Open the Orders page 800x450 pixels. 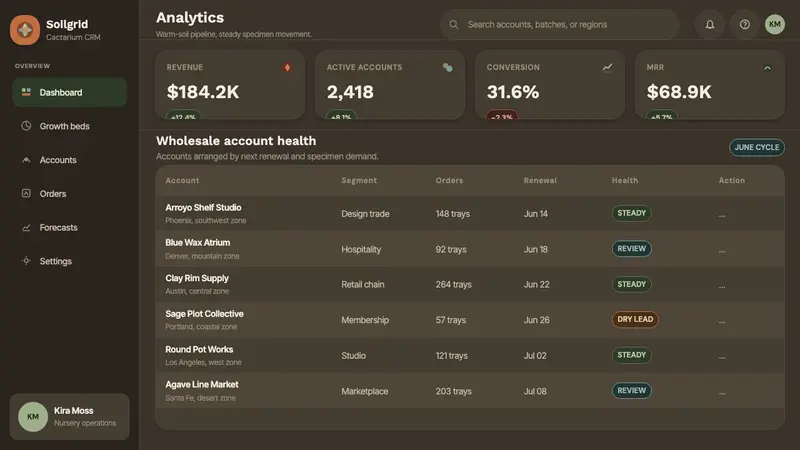click(x=69, y=193)
